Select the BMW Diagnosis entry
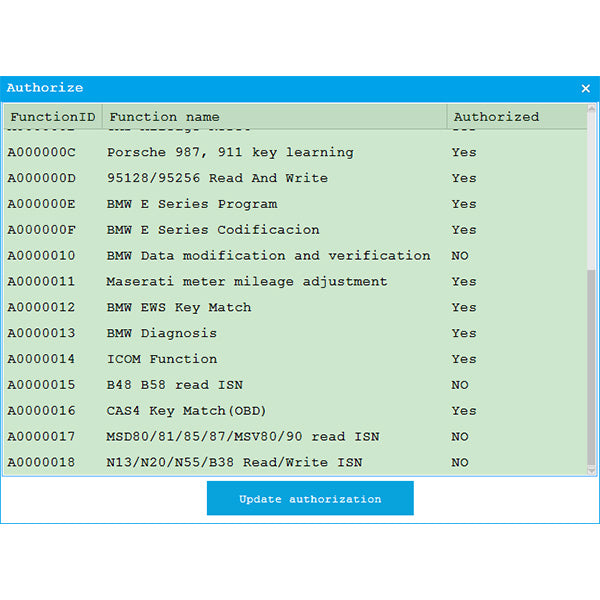The image size is (600, 600). pyautogui.click(x=161, y=333)
